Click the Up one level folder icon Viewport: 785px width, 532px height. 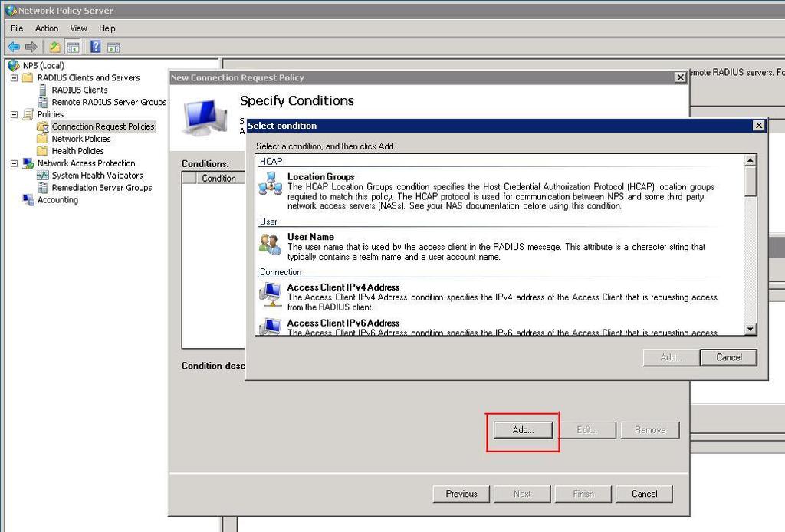click(x=54, y=47)
